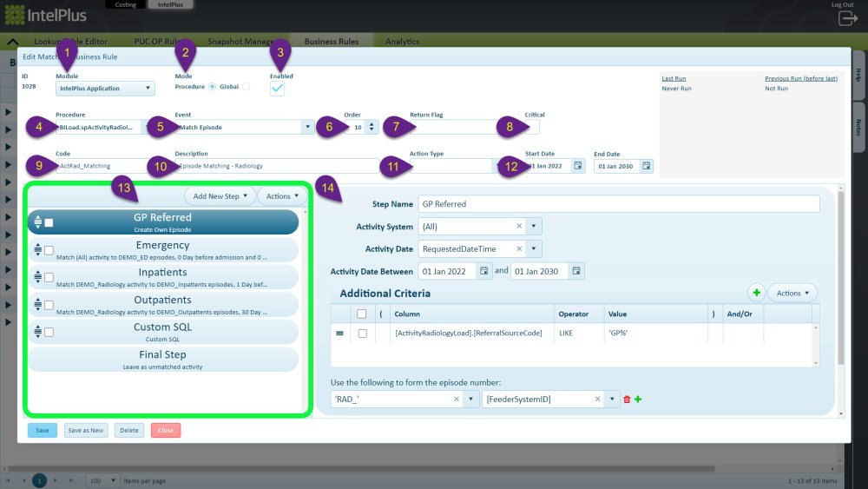Expand the Activity System dropdown arrow
The width and height of the screenshot is (868, 489).
pyautogui.click(x=534, y=226)
